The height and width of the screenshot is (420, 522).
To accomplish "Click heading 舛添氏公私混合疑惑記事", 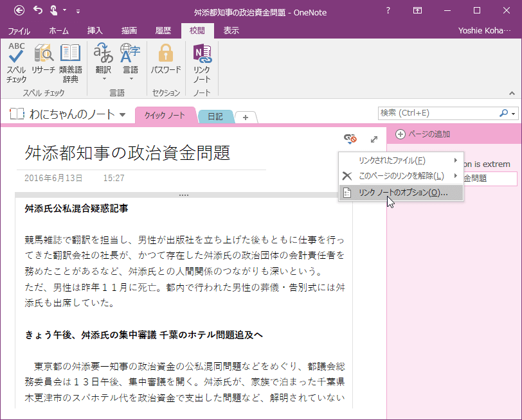I will point(76,209).
